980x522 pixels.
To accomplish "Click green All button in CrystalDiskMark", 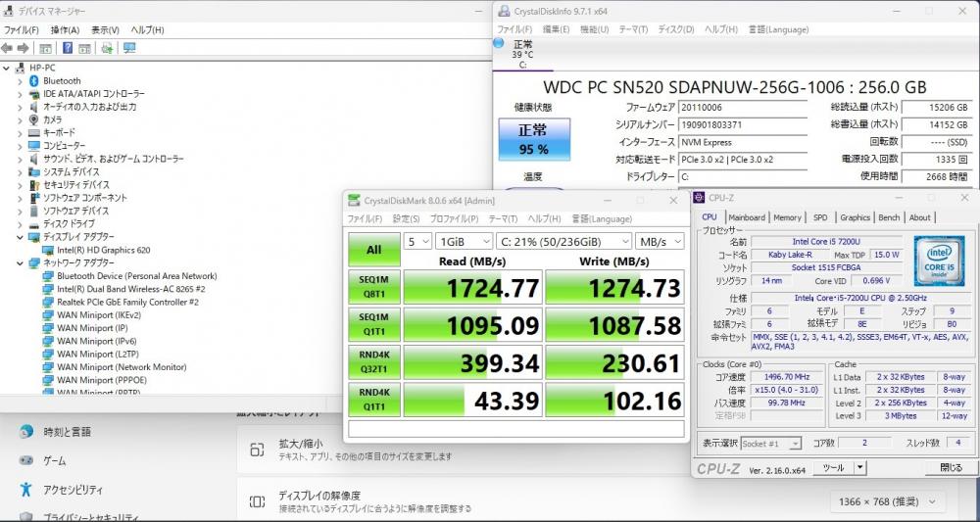I will (373, 250).
